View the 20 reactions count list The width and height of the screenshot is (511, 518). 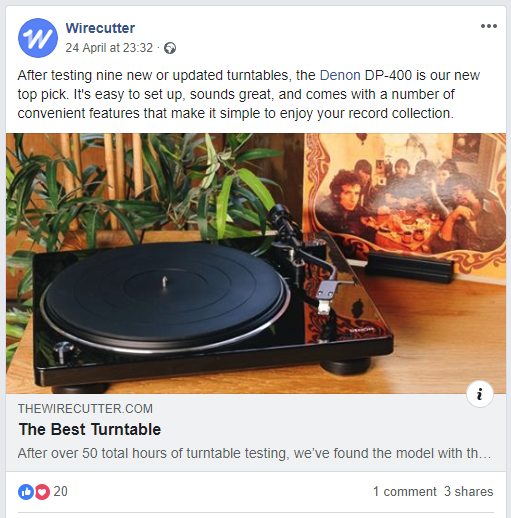61,491
